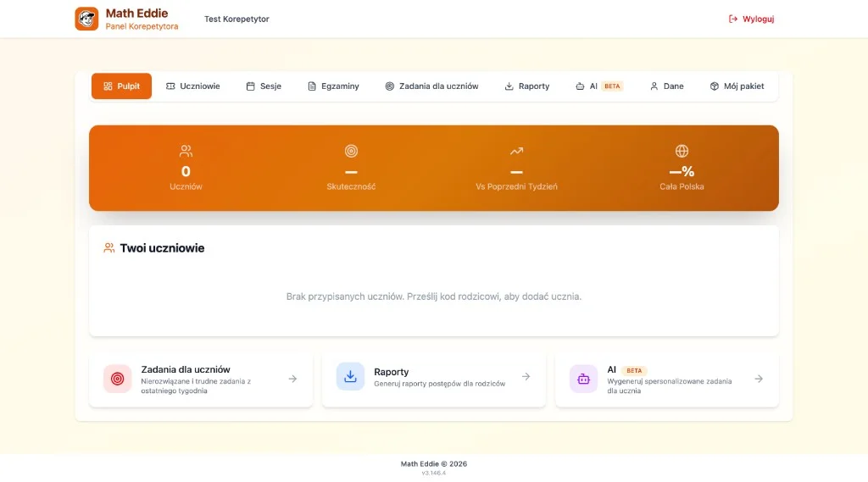
Task: Click the red target icon for Zadania dla uczniów
Action: 117,379
